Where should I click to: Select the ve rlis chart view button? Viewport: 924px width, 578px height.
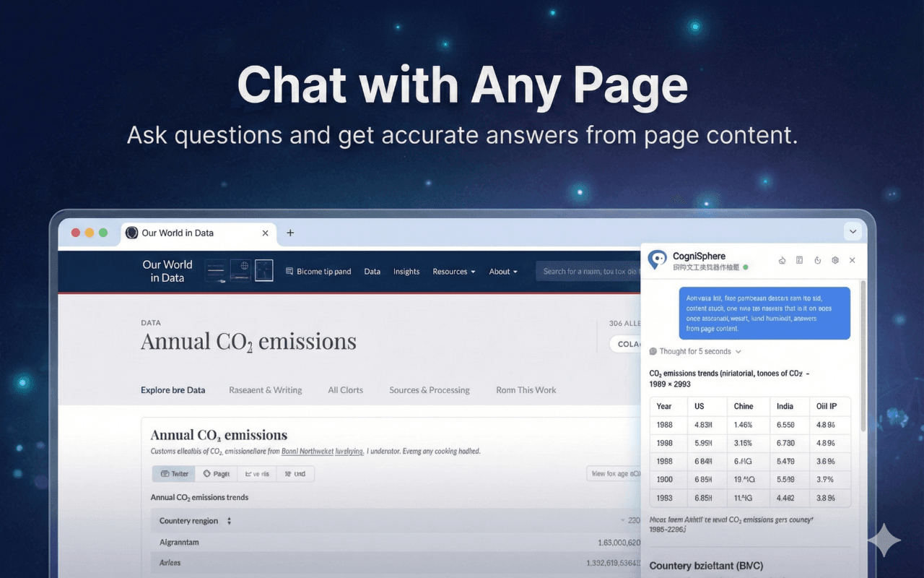[257, 474]
